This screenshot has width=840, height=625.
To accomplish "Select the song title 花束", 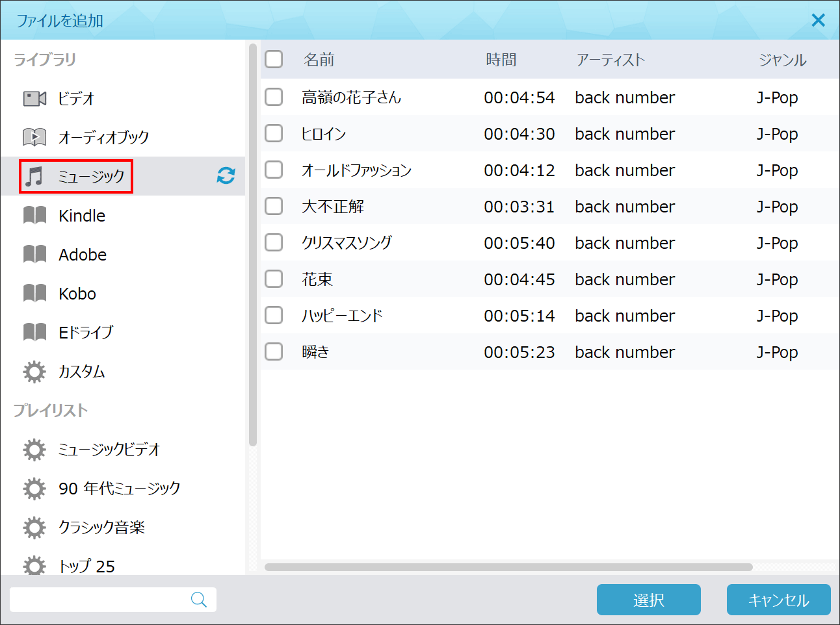I will (317, 279).
